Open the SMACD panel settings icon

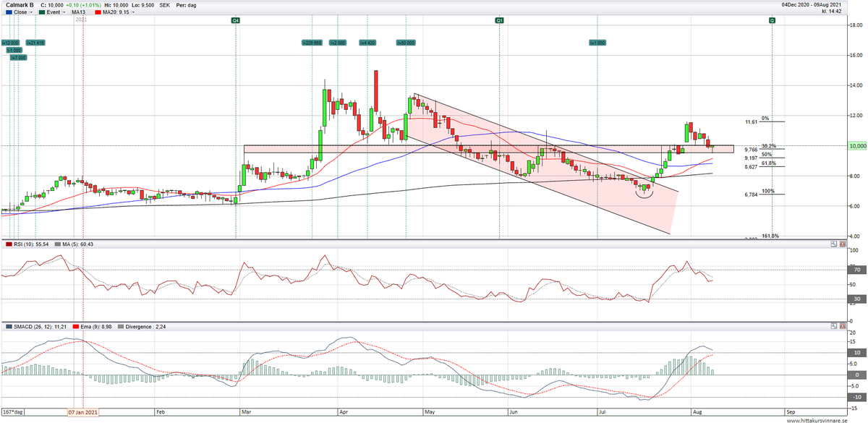(x=833, y=328)
